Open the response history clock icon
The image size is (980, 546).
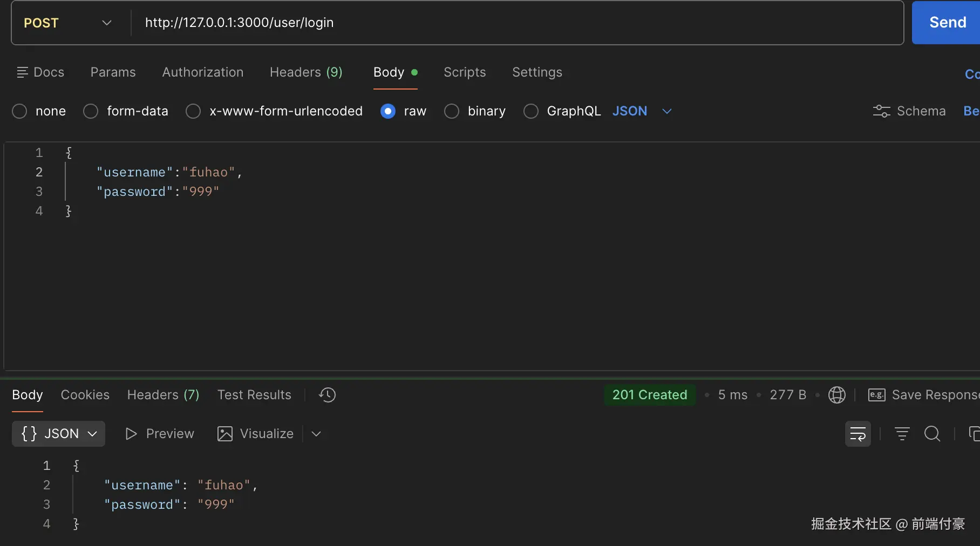327,395
